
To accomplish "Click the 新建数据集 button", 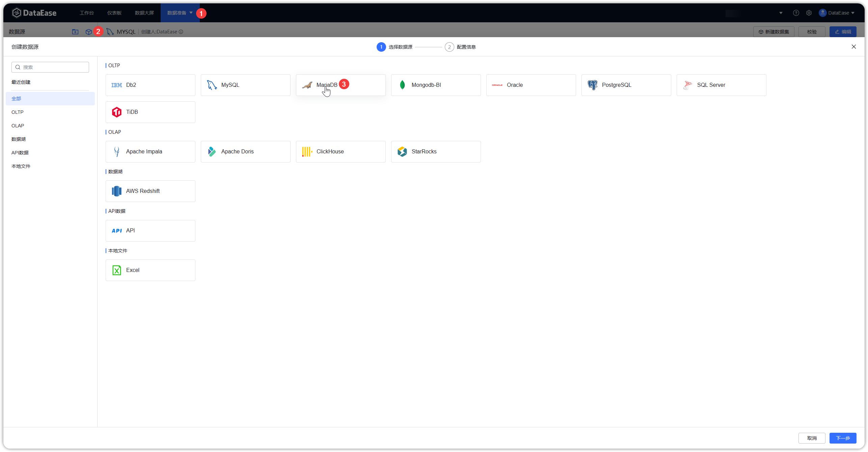I will coord(774,31).
